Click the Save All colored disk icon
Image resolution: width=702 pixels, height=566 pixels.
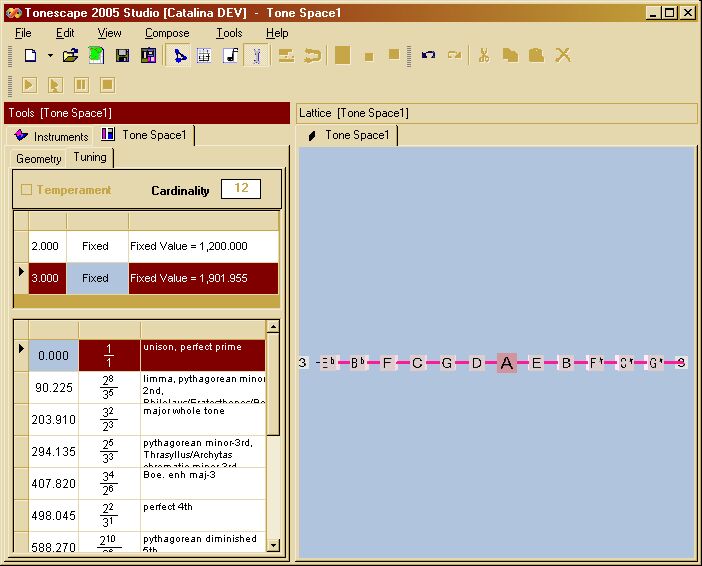tap(148, 56)
